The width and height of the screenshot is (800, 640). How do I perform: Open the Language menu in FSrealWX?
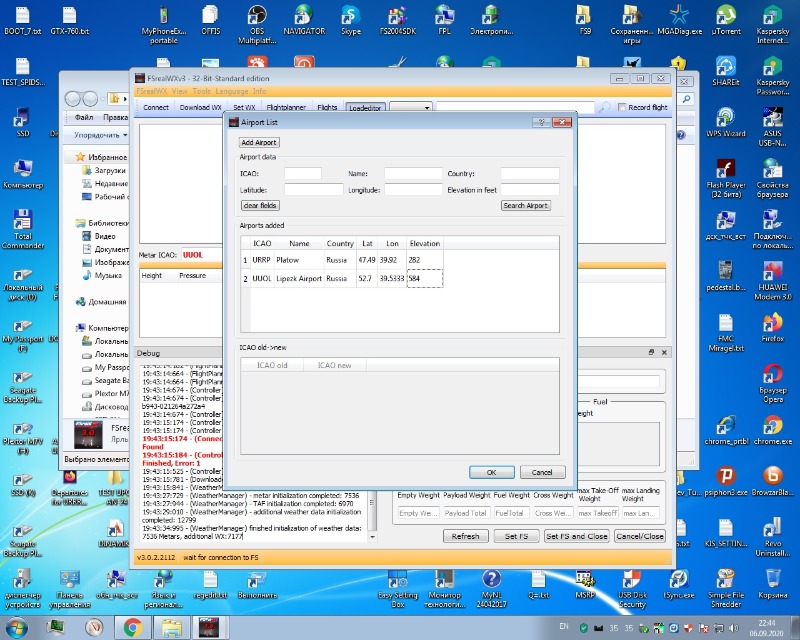(232, 91)
